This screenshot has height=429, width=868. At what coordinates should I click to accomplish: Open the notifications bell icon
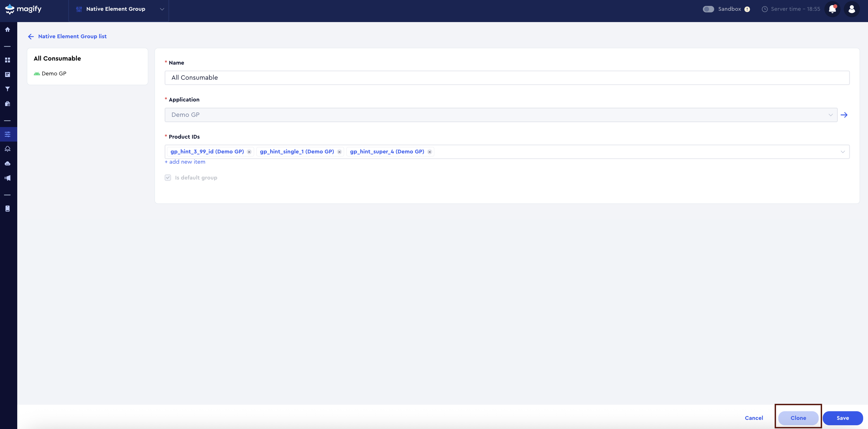coord(832,9)
